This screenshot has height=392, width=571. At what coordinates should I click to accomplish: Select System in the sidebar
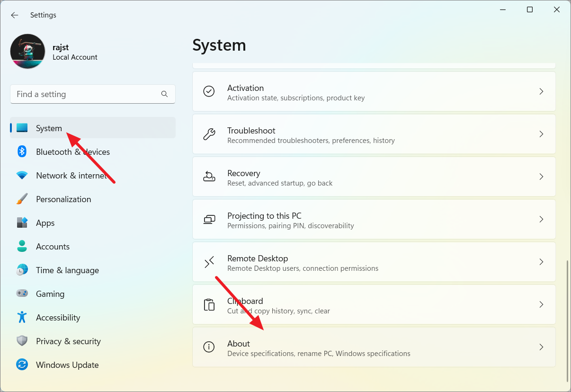pyautogui.click(x=49, y=128)
